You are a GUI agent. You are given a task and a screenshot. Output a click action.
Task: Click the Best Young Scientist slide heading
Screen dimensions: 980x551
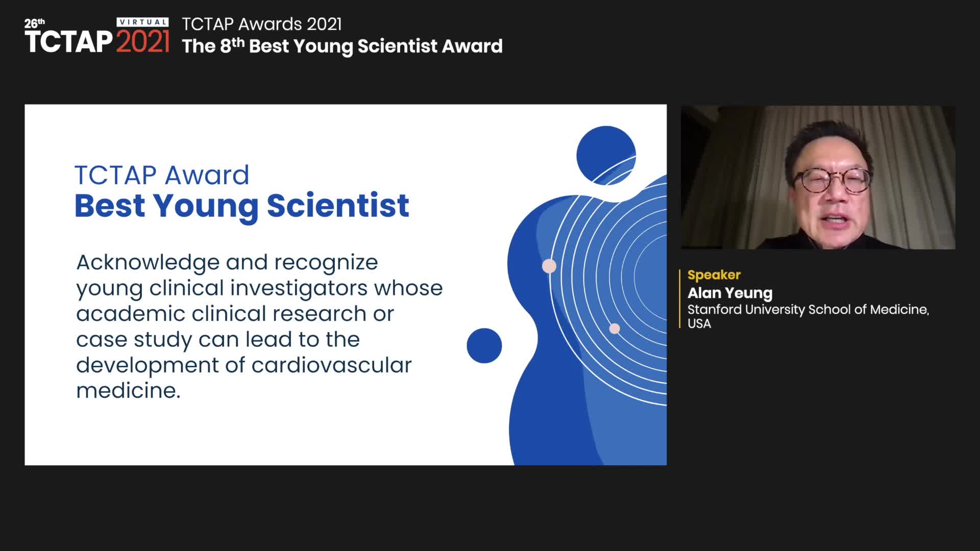(241, 206)
